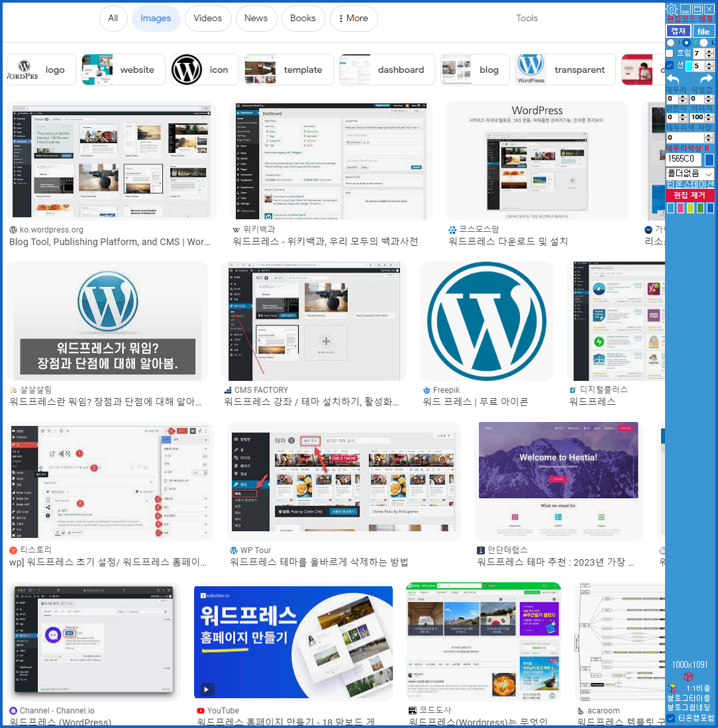Enable the 흐림 blur checkbox
The image size is (718, 728).
coord(670,54)
